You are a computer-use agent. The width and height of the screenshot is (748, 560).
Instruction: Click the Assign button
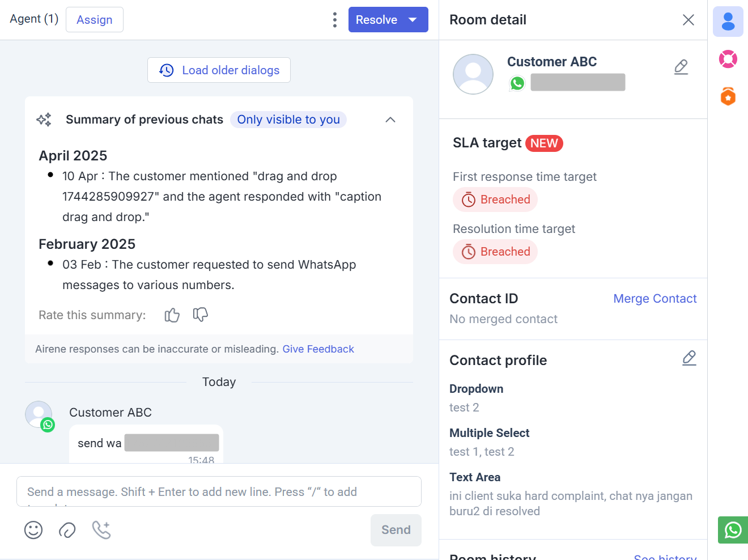tap(95, 20)
